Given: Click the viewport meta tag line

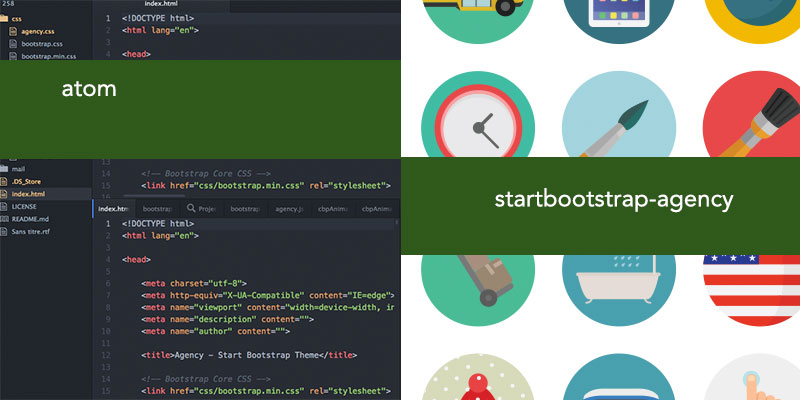Looking at the screenshot, I should click(268, 307).
